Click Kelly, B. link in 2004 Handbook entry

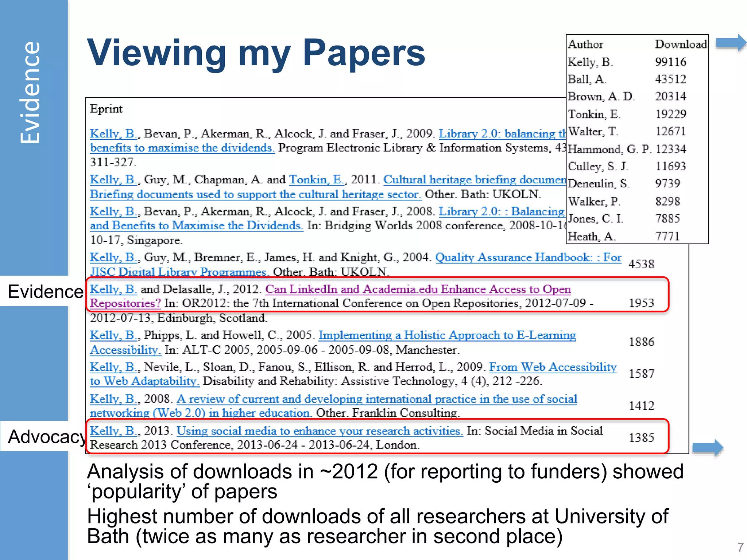pos(114,257)
